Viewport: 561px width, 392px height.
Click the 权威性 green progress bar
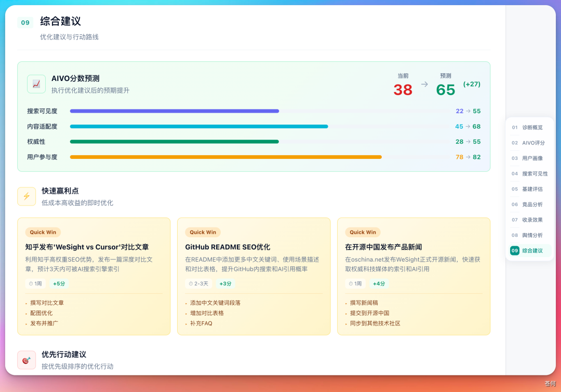click(174, 142)
